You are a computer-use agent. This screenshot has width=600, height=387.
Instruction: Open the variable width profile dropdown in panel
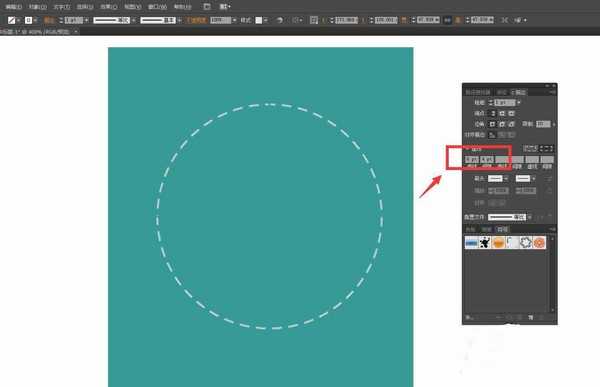point(530,217)
